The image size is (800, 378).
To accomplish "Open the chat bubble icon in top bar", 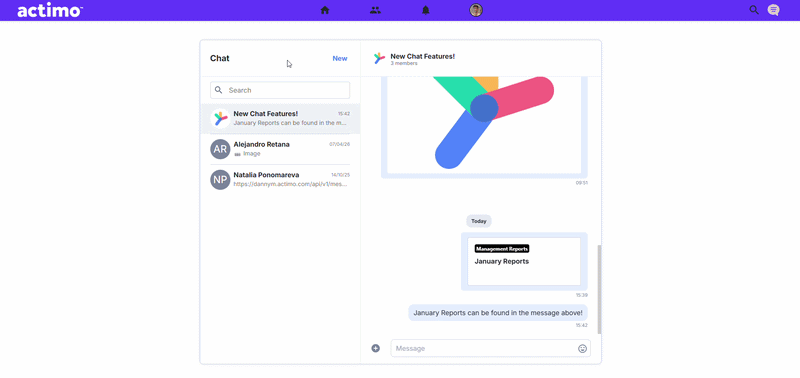I will coord(773,10).
